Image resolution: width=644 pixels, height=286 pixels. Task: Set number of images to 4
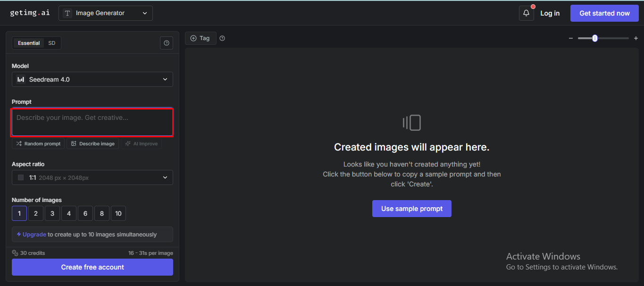click(x=69, y=213)
